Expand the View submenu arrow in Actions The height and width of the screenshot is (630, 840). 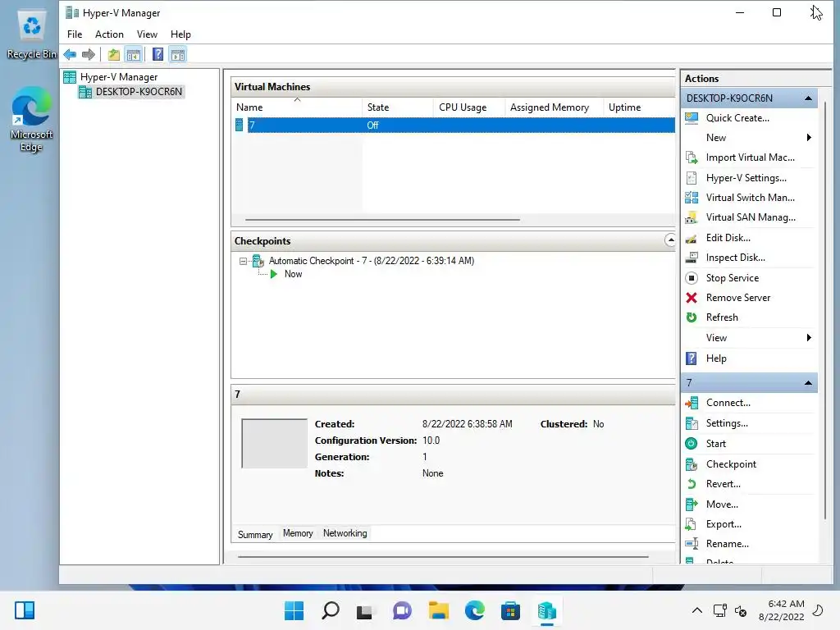pos(809,337)
